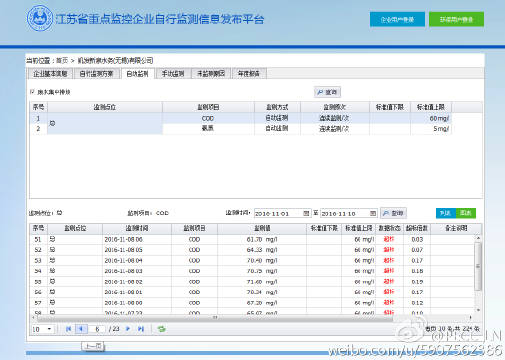Go to the next results page
505x360 pixels.
pos(128,329)
